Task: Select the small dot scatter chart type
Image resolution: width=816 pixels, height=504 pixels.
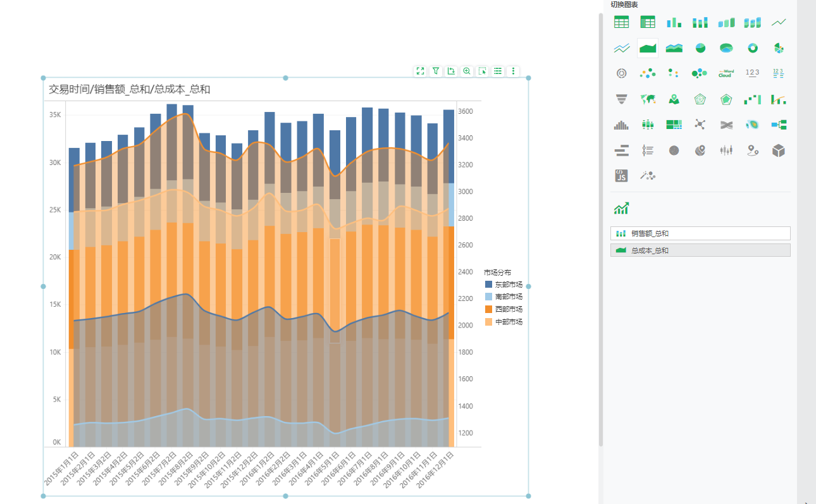Action: pos(674,73)
